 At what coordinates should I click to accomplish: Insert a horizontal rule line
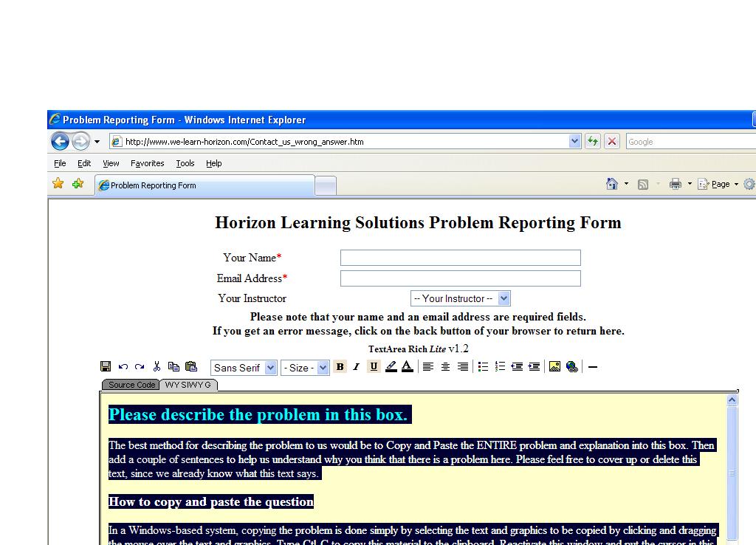[593, 367]
